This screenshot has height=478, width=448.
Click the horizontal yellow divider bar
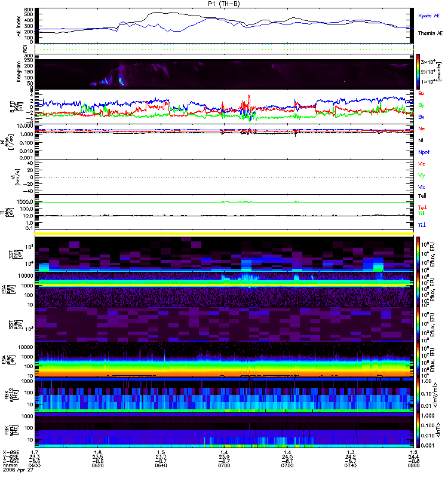[x=224, y=234]
